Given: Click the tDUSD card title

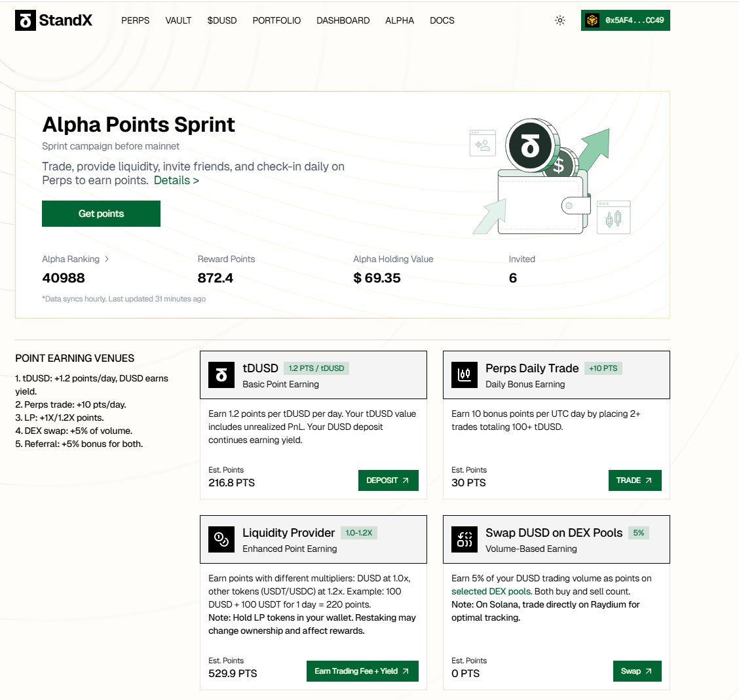Looking at the screenshot, I should tap(260, 368).
